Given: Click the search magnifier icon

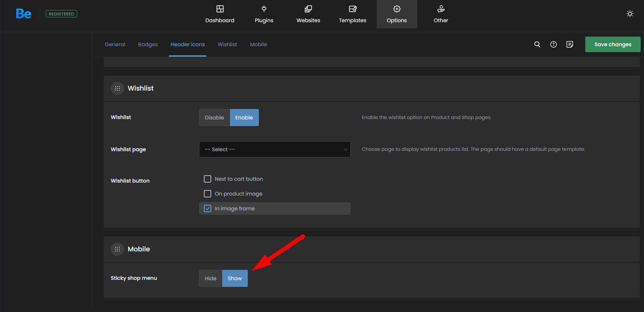Looking at the screenshot, I should click(537, 44).
